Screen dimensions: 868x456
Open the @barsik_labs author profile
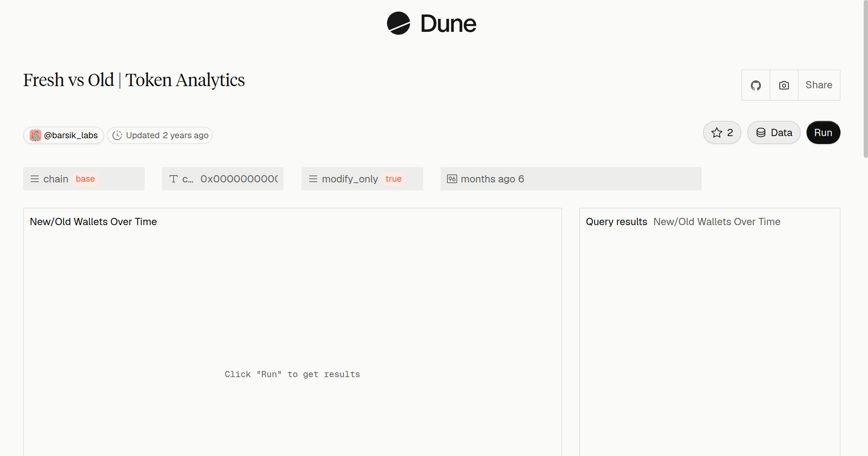click(x=64, y=135)
